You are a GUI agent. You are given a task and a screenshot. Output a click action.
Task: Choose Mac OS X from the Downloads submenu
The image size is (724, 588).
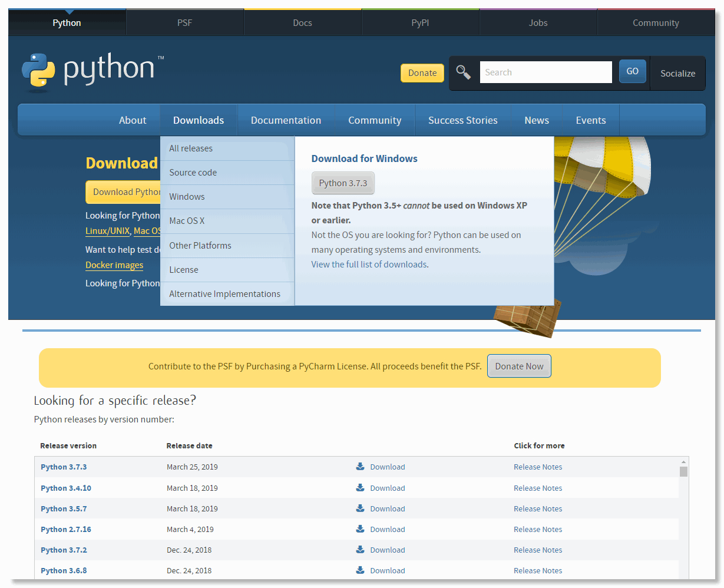[x=227, y=221]
